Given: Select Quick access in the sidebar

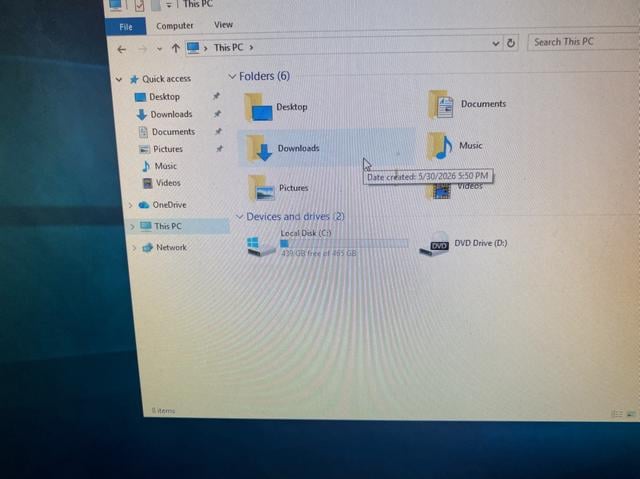Looking at the screenshot, I should [166, 79].
